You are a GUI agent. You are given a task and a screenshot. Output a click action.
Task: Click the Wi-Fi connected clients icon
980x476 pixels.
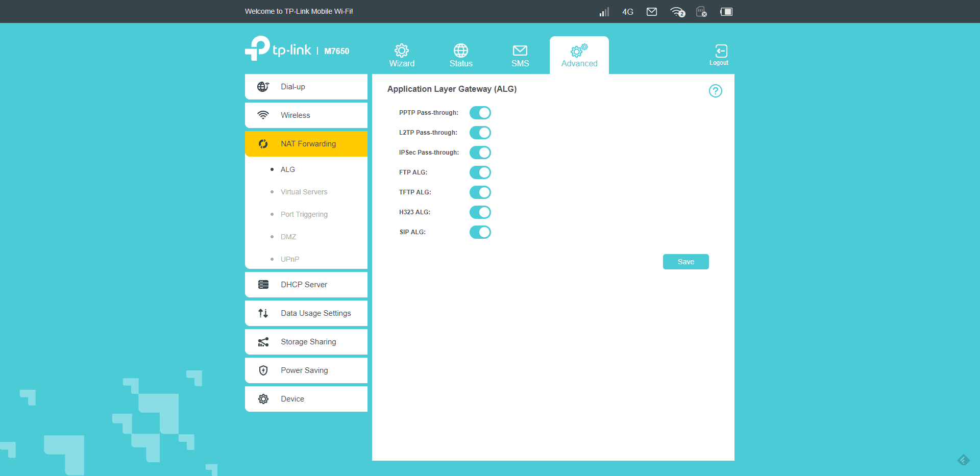(x=677, y=12)
